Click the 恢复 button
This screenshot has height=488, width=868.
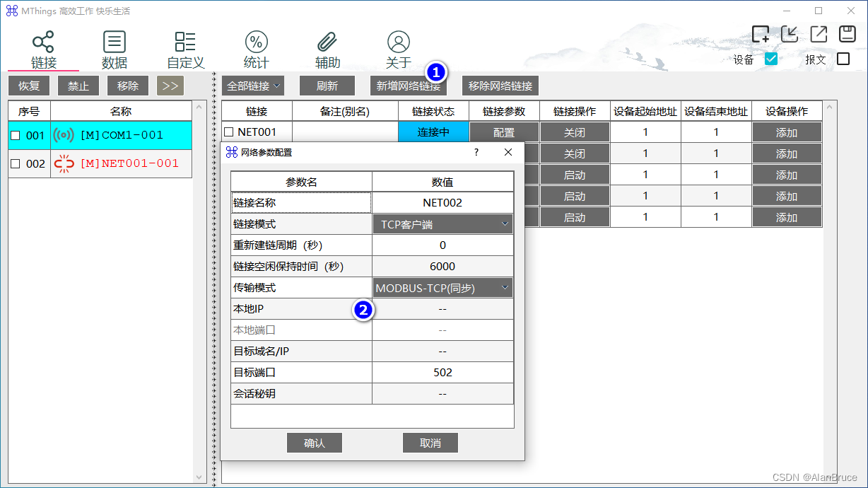click(x=29, y=86)
